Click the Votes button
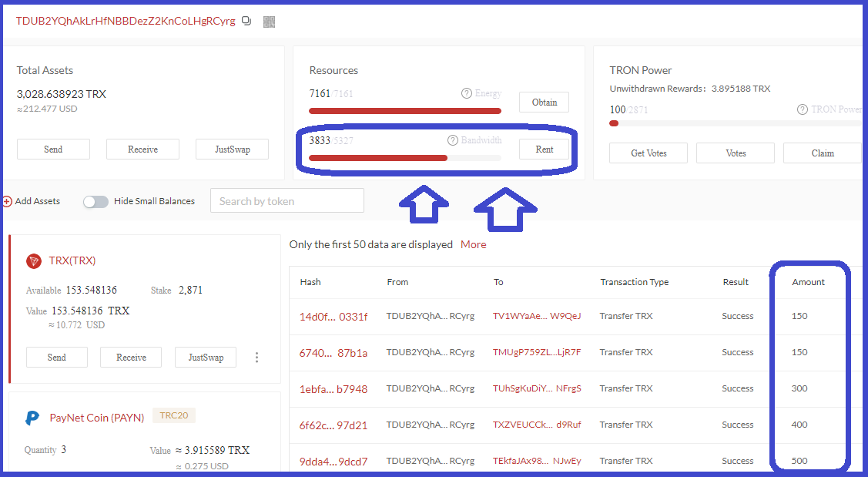Image resolution: width=868 pixels, height=477 pixels. pyautogui.click(x=735, y=153)
